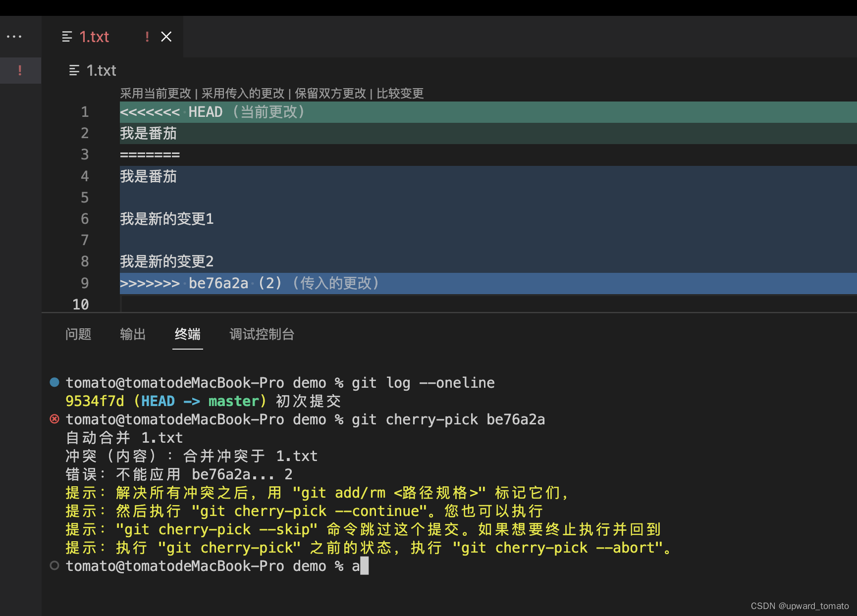
Task: Click the 错误:不能应用 be76a2a terminal line
Action: [179, 474]
